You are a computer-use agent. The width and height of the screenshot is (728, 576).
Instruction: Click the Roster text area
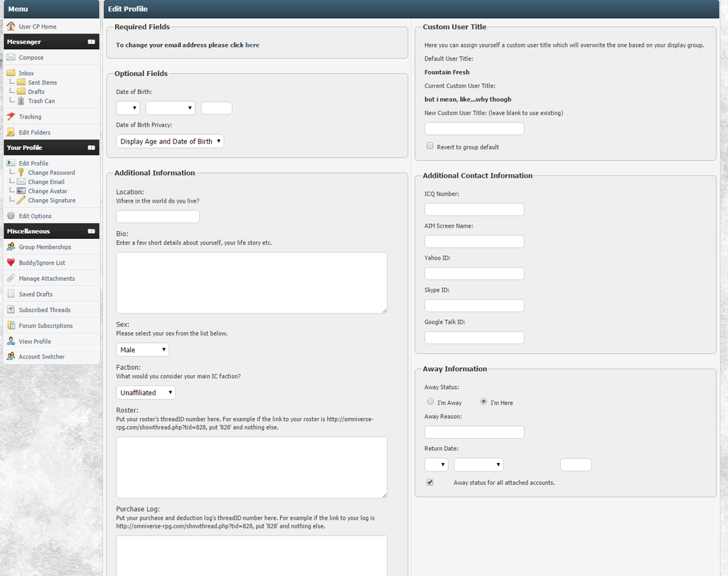(252, 467)
